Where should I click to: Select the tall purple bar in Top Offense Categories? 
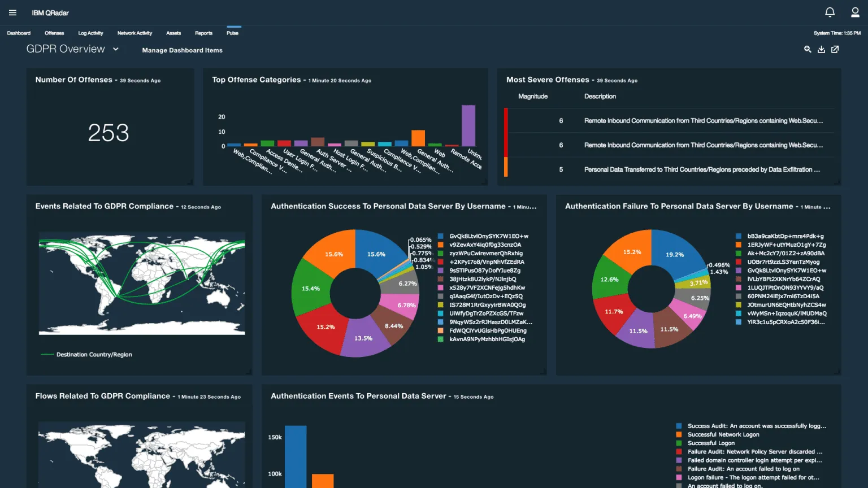468,125
